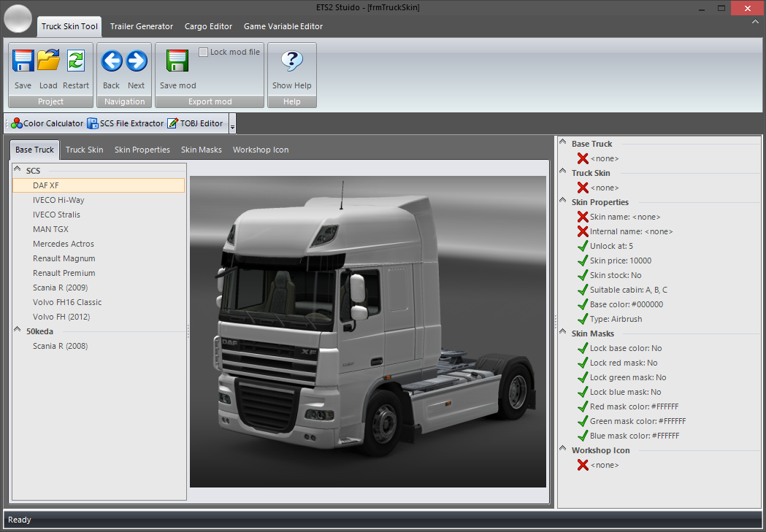Screen dimensions: 766x532
Task: Click the red X under Base Truck status
Action: (x=582, y=158)
